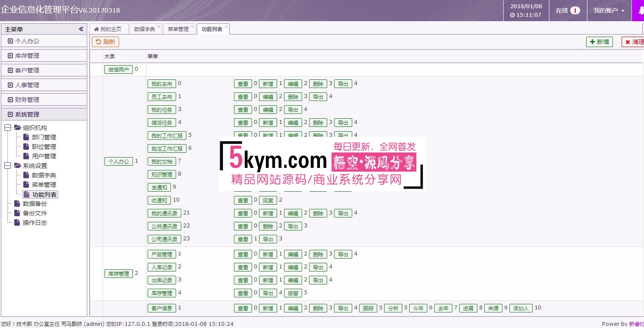This screenshot has height=328, width=644.
Task: Open 部门管理 in the tree
Action: point(44,137)
